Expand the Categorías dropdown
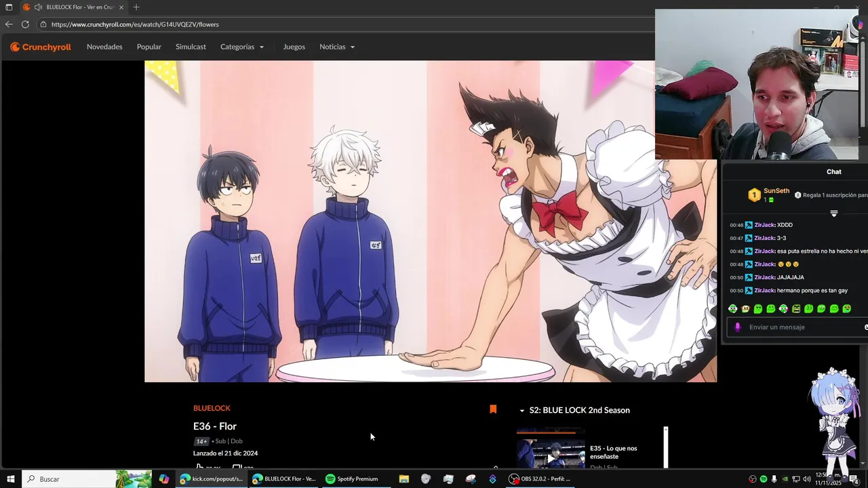 point(242,47)
